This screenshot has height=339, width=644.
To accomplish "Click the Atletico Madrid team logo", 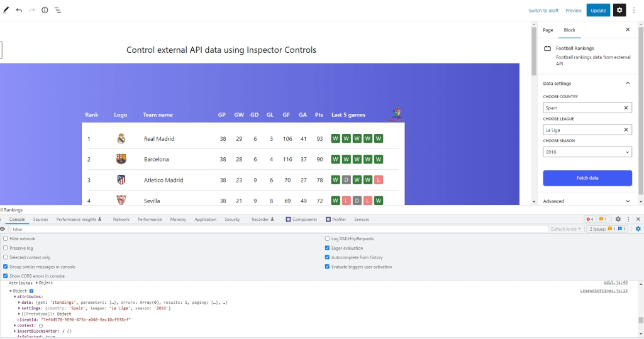I will (x=121, y=180).
